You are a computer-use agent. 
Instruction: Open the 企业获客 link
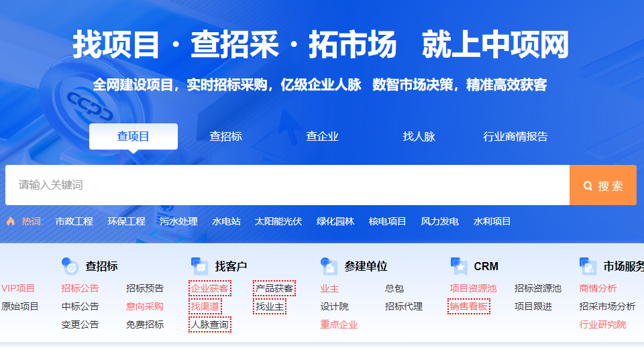point(210,288)
